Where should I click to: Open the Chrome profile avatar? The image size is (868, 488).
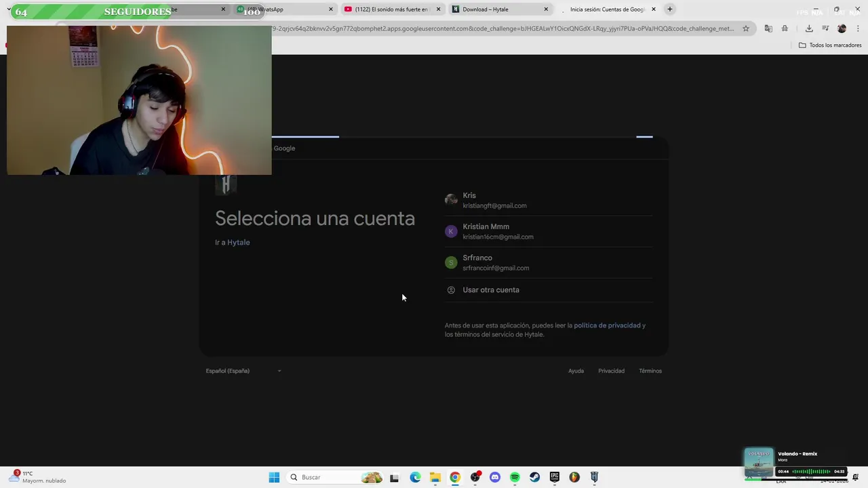click(842, 28)
